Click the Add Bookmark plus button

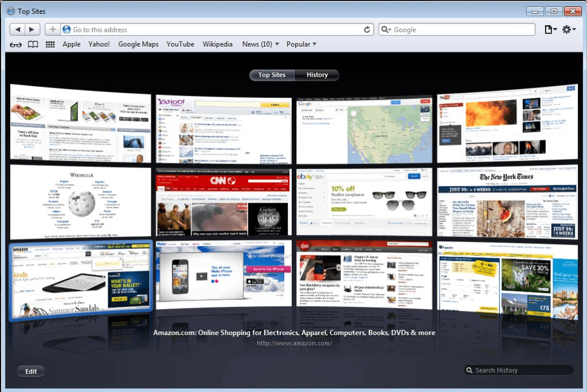tap(53, 29)
